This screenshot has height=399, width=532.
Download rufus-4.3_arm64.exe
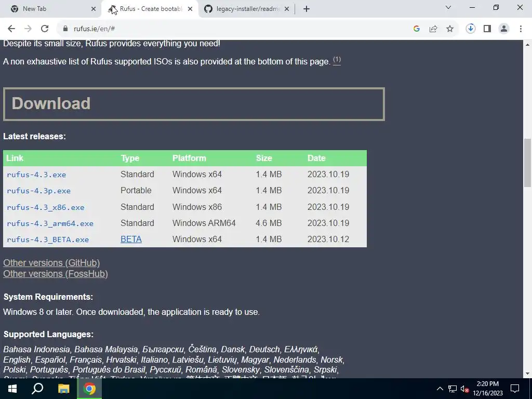point(50,223)
